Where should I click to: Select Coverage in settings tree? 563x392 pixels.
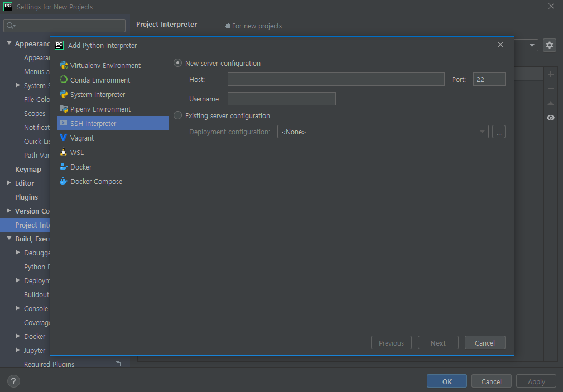(x=37, y=322)
